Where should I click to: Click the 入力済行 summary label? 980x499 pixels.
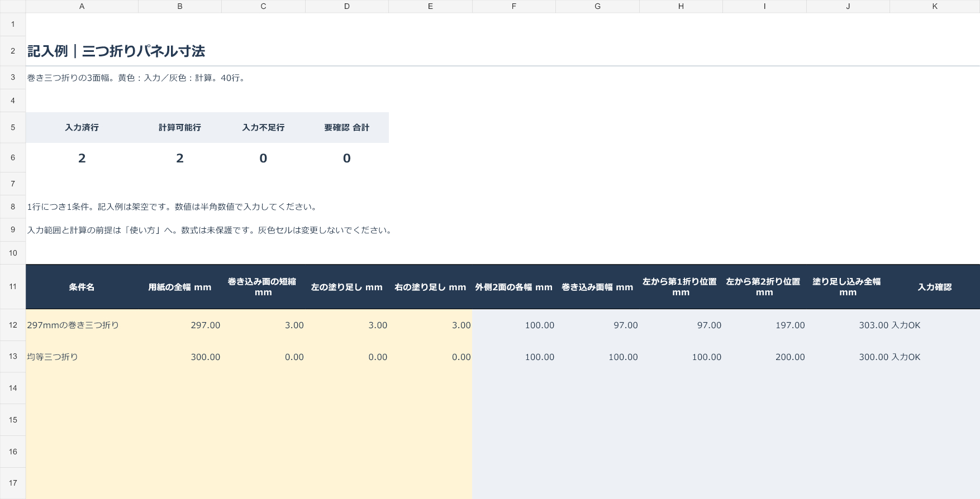pos(82,127)
